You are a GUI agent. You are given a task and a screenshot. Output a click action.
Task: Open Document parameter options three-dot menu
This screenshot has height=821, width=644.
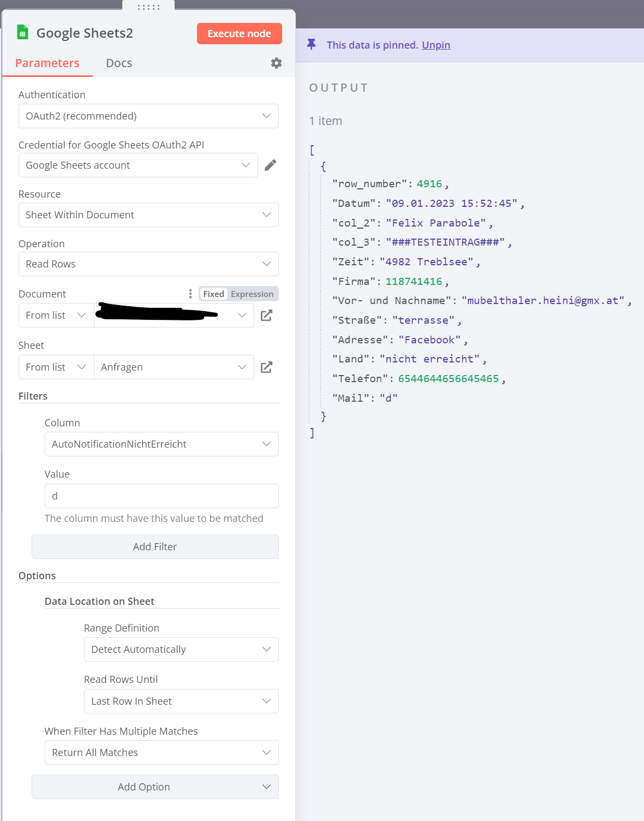click(190, 294)
